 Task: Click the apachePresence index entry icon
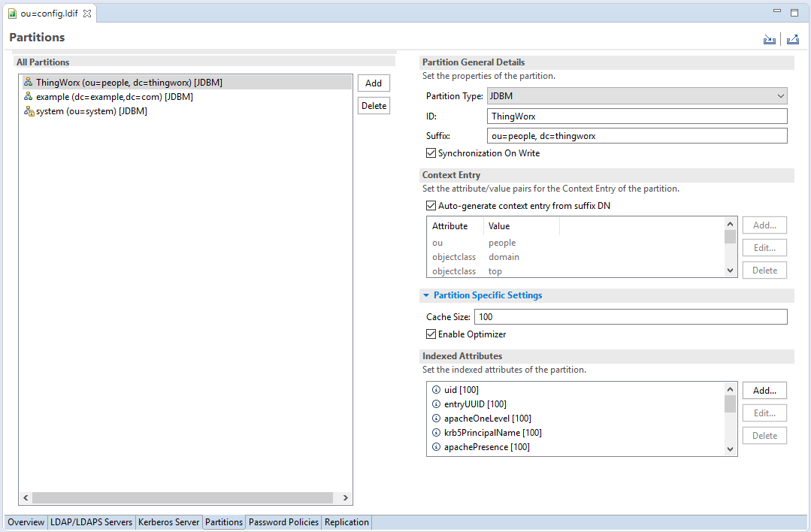click(436, 447)
